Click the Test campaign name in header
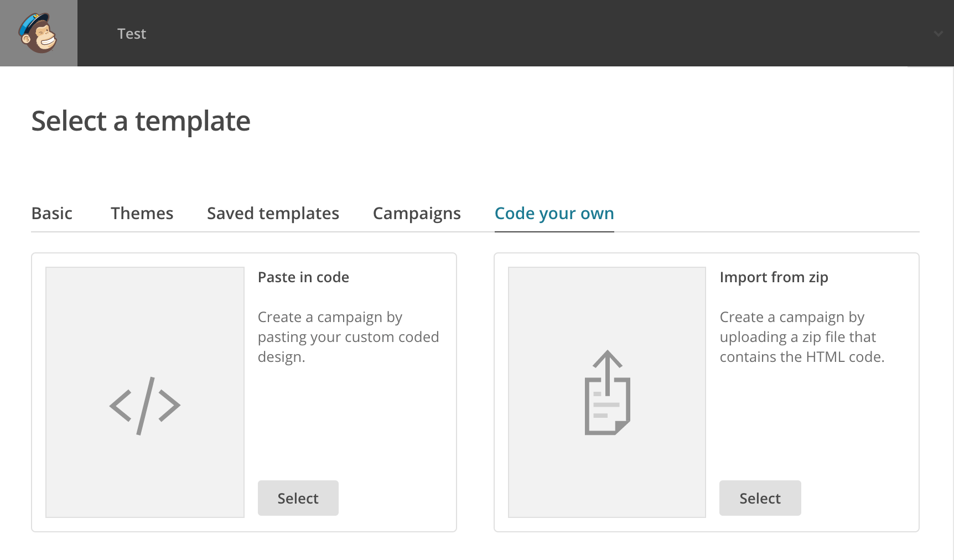This screenshot has width=954, height=560. click(x=132, y=34)
